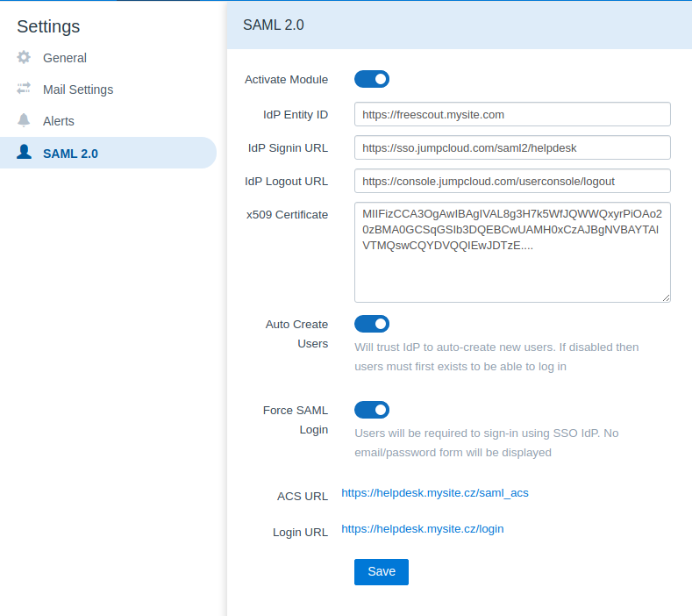
Task: Click the Force SAML Login label
Action: coord(296,419)
